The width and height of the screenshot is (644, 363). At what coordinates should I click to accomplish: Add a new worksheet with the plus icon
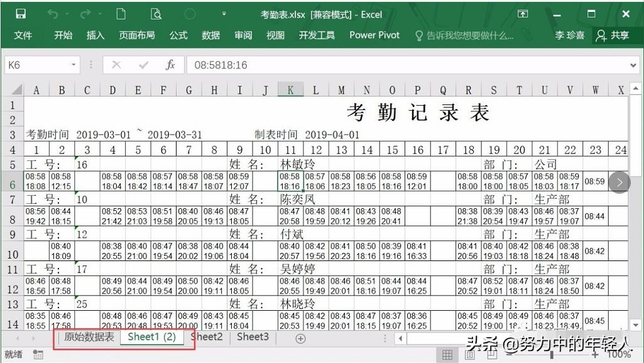300,337
